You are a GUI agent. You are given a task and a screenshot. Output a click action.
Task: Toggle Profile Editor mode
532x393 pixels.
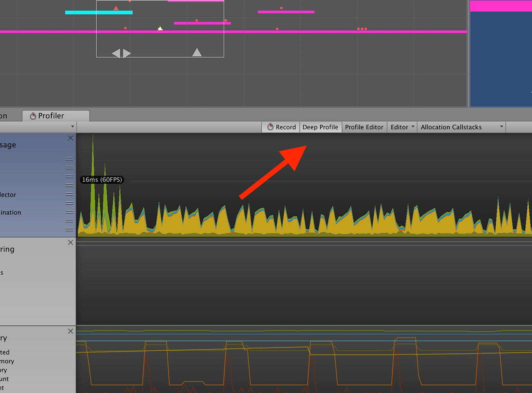click(x=364, y=127)
